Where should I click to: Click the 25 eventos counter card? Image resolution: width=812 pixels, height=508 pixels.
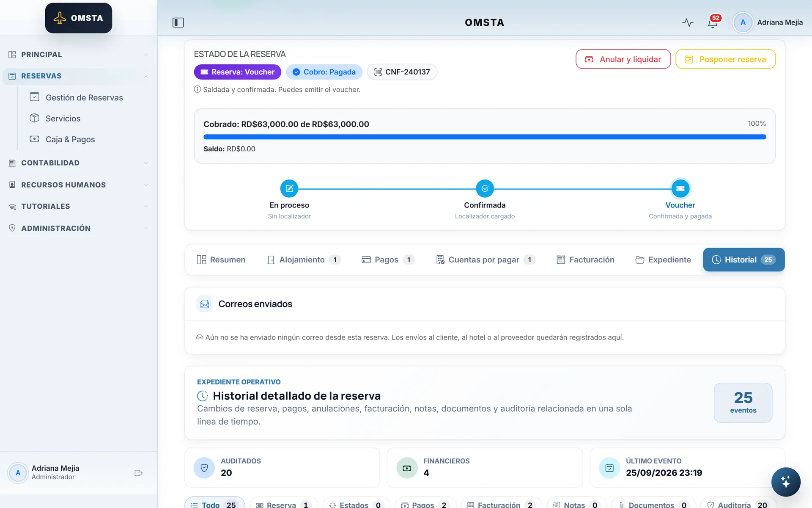coord(743,403)
